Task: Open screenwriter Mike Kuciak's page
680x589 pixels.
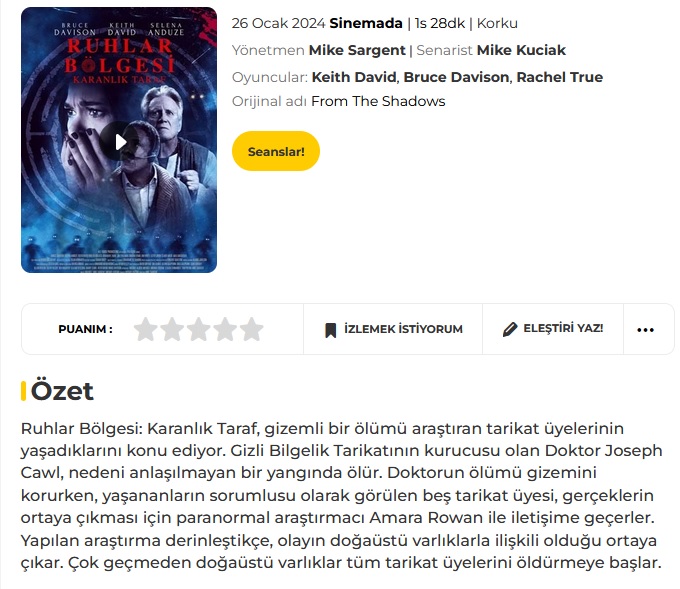Action: pos(521,50)
